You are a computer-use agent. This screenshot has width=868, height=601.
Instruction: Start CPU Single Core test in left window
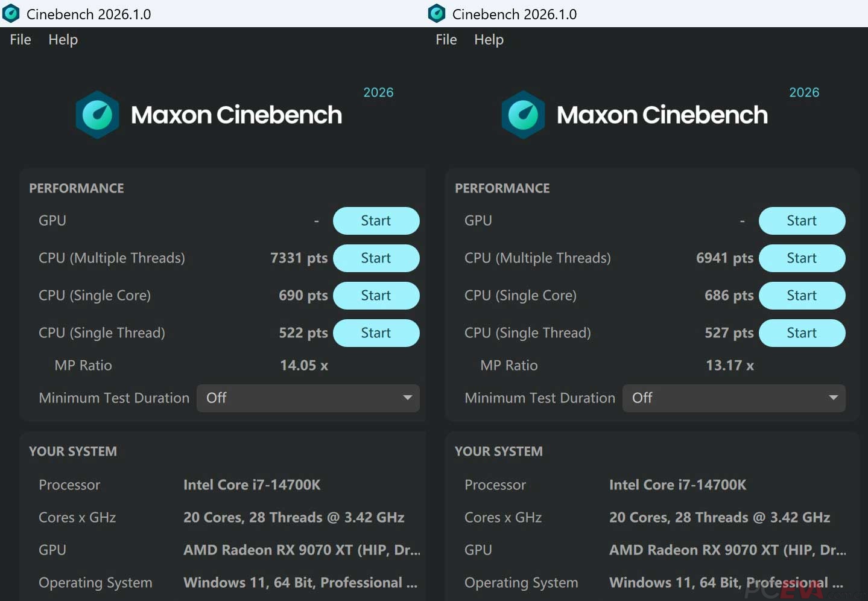(x=376, y=296)
